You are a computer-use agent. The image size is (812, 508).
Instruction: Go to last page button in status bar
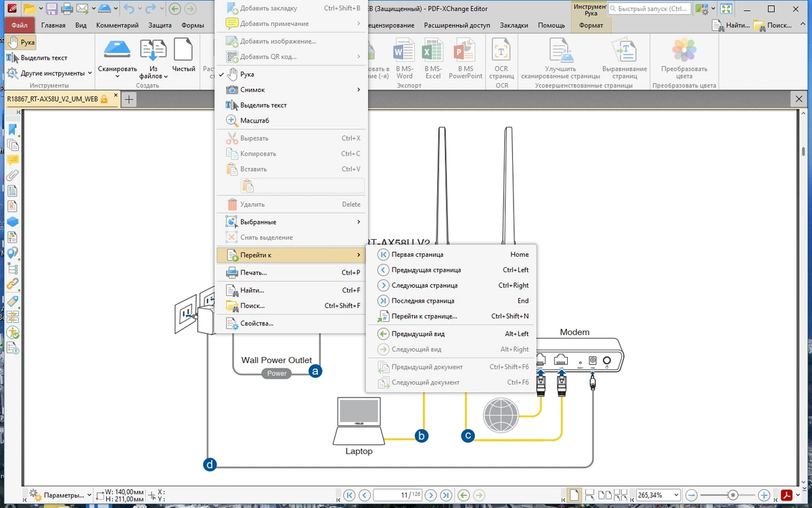[x=446, y=495]
